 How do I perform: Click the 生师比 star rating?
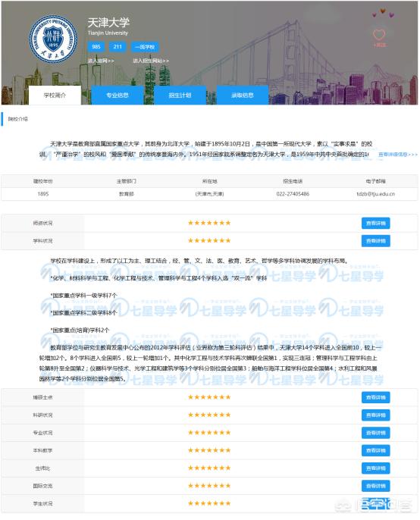click(209, 468)
